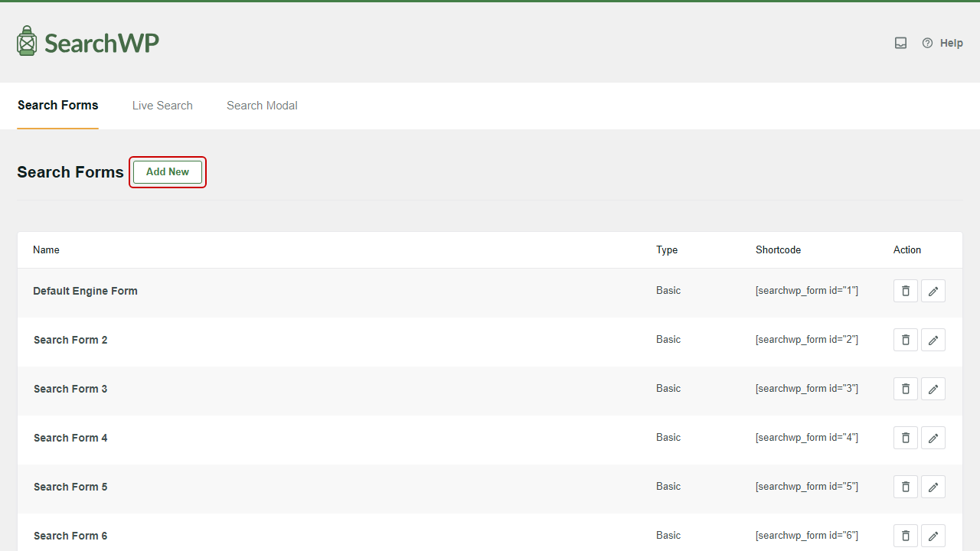This screenshot has height=551, width=980.
Task: Remove Search Form 5 via trash icon
Action: click(906, 487)
